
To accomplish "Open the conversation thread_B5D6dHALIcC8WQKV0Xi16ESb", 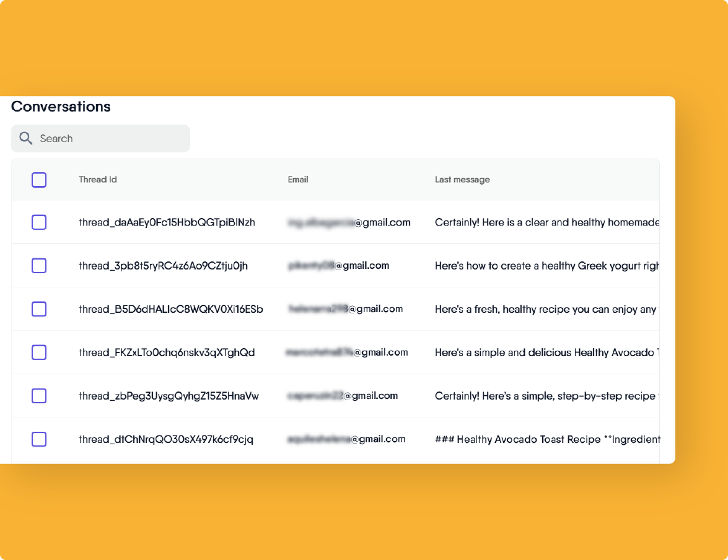I will (x=169, y=308).
